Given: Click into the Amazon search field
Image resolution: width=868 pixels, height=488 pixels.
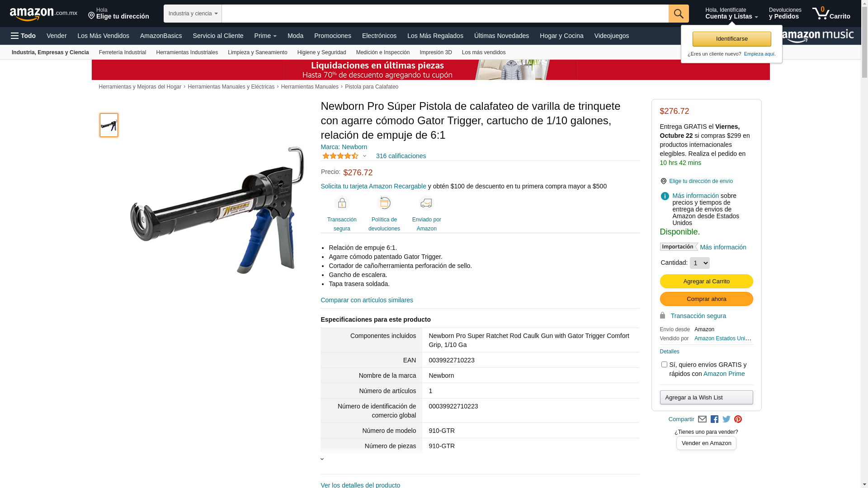Looking at the screenshot, I should pos(445,14).
